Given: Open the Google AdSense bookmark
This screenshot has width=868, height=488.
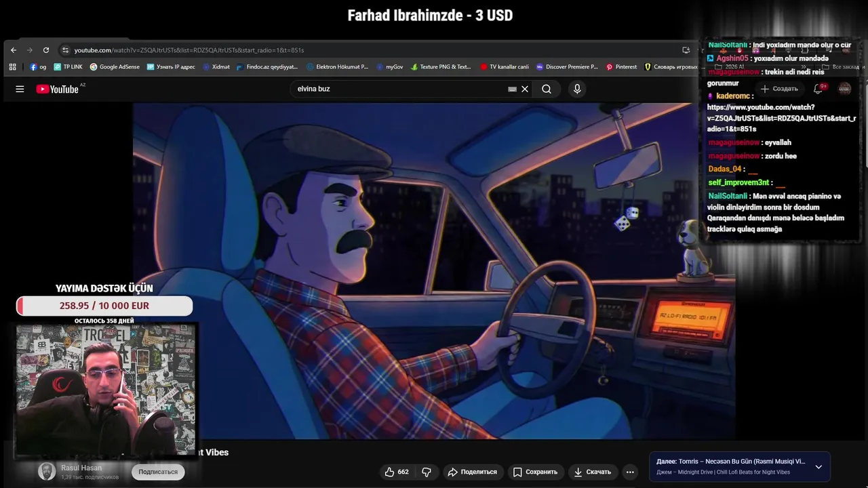Looking at the screenshot, I should coord(115,67).
